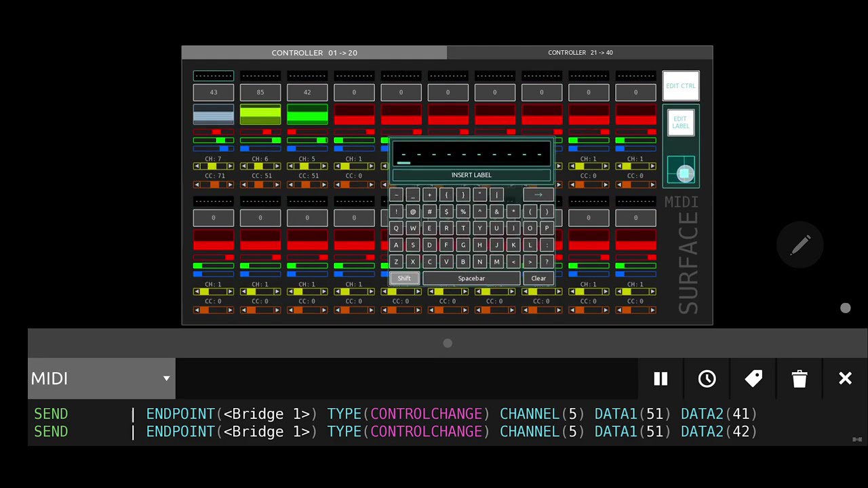868x488 pixels.
Task: Click the fader showing value 43
Action: coord(214,115)
